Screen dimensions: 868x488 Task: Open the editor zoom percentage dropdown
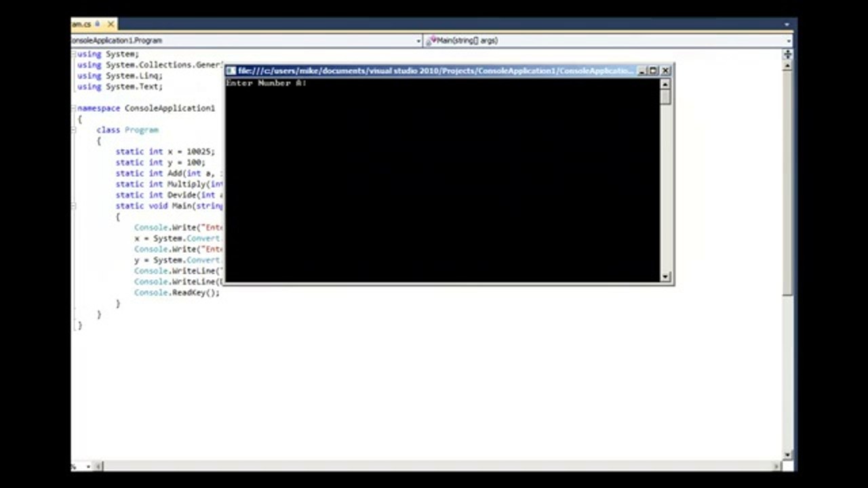[x=88, y=466]
